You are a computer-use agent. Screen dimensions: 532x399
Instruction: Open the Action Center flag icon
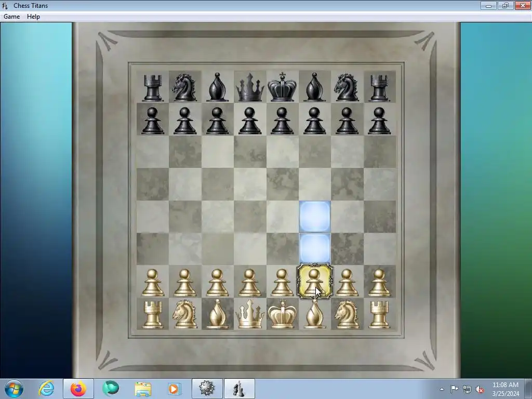(x=454, y=389)
